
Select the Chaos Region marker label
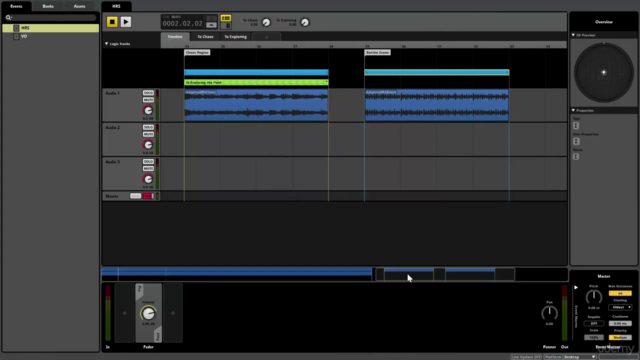[197, 53]
